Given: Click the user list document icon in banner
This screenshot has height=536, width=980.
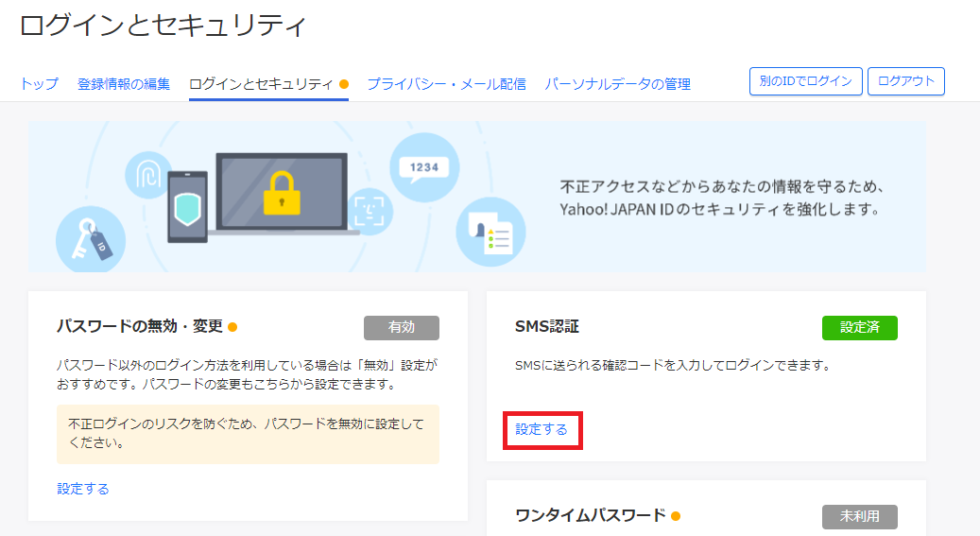Looking at the screenshot, I should 490,232.
